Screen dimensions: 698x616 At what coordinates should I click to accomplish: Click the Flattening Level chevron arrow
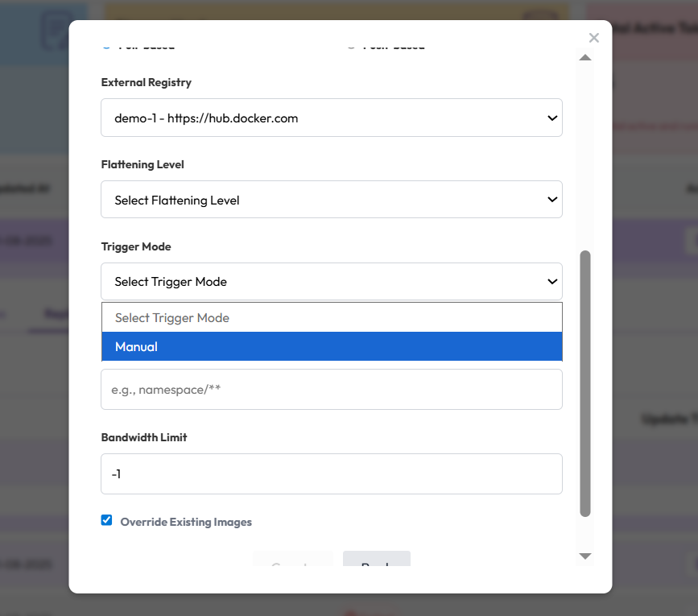(552, 200)
